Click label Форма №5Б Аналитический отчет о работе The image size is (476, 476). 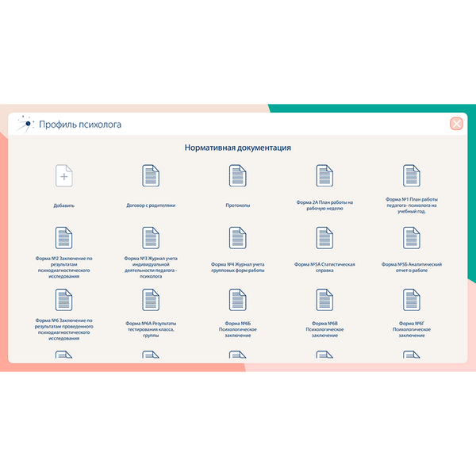[411, 267]
